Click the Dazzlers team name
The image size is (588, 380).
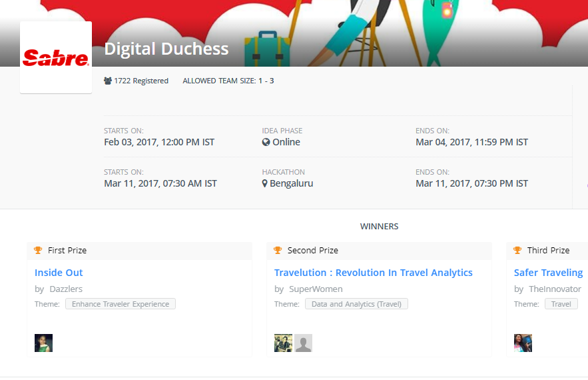(66, 289)
